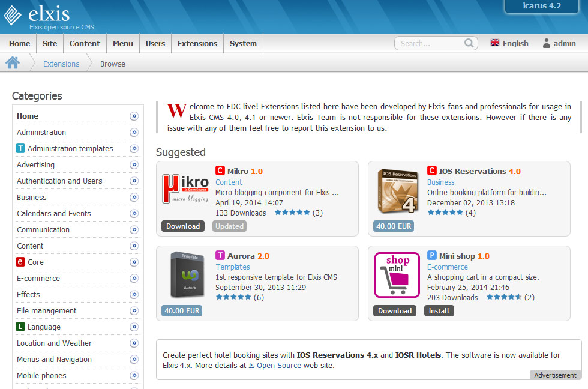Click the arrow icon beside Business

[x=134, y=198]
